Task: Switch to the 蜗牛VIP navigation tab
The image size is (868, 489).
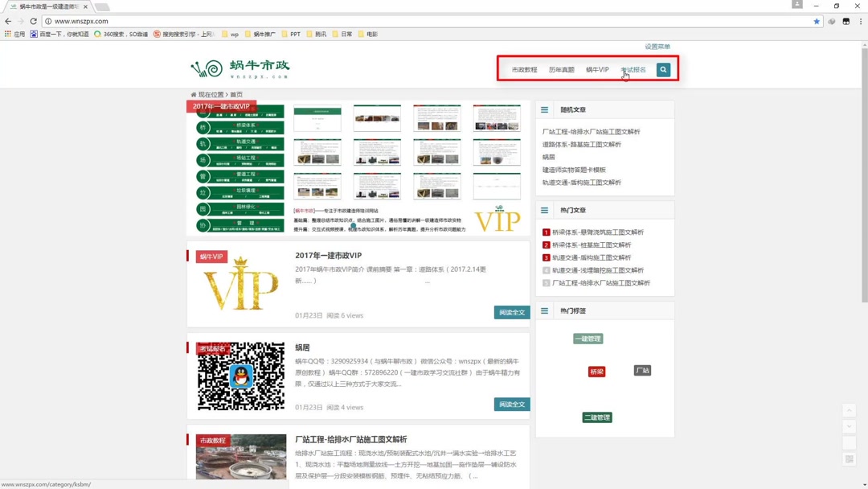Action: coord(596,69)
